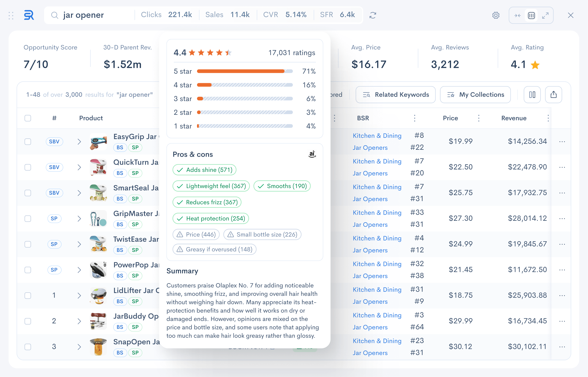The height and width of the screenshot is (377, 588).
Task: Expand the JarBuddy row chevron
Action: 79,321
